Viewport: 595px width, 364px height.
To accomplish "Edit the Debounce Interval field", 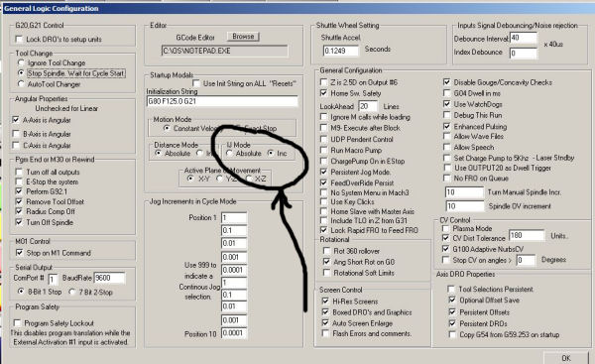I will pos(524,38).
